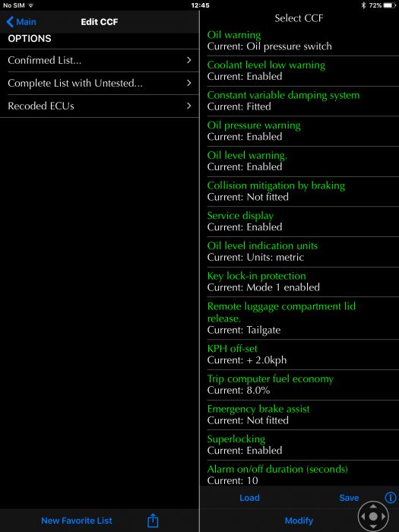
Task: Choose Constant variable damping system item
Action: click(303, 101)
